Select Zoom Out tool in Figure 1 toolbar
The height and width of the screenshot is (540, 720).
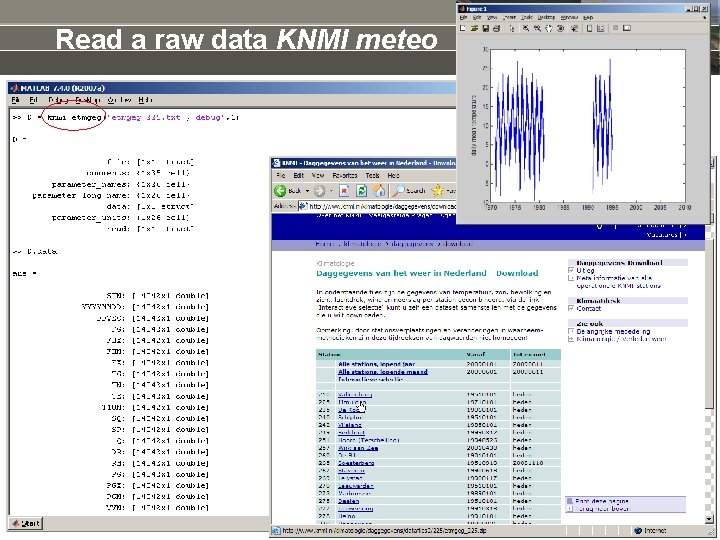(537, 28)
